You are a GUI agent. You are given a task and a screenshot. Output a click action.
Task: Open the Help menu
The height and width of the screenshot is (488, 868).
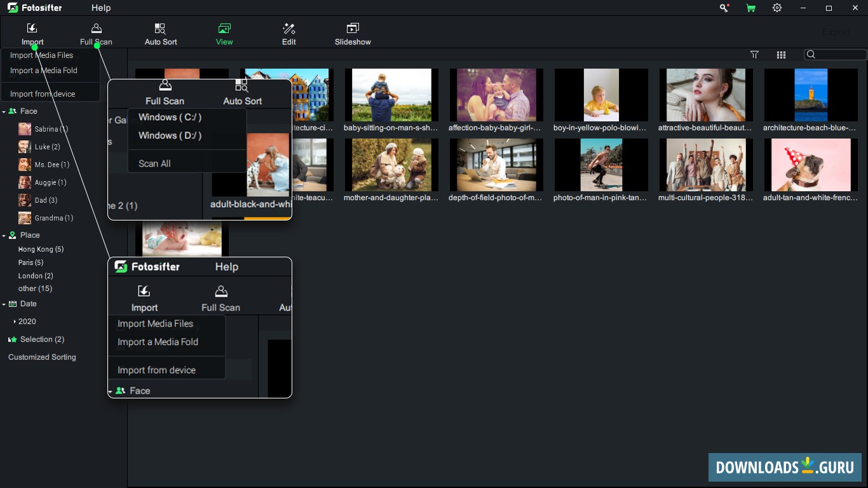point(101,8)
